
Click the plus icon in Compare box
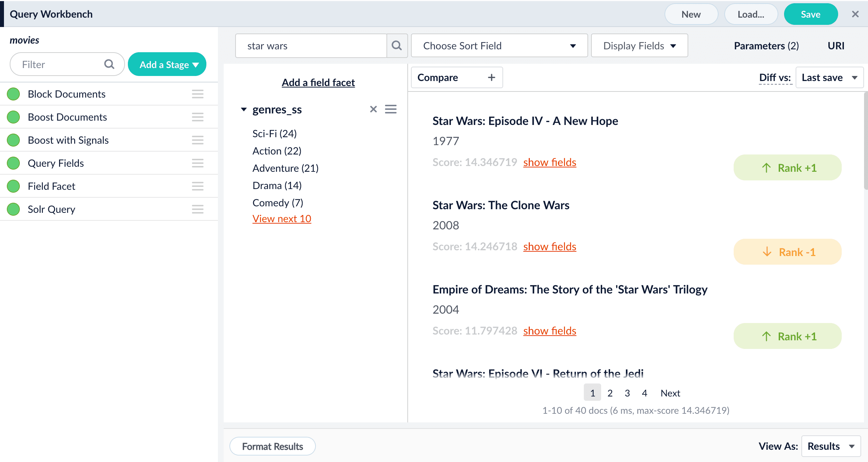click(491, 77)
